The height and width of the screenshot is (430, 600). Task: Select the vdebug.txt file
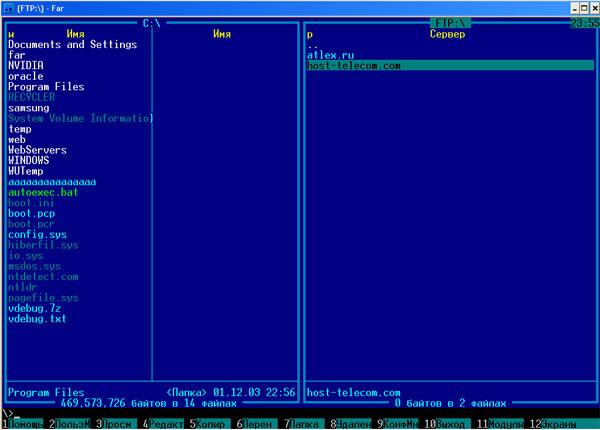click(x=37, y=319)
